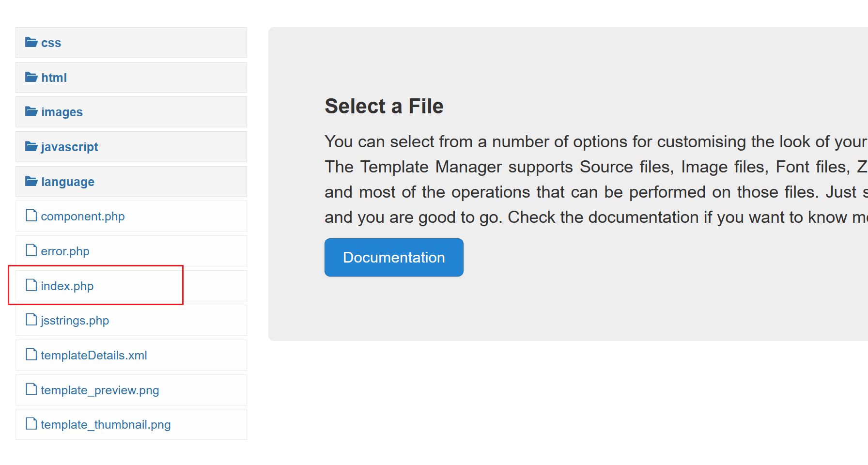The height and width of the screenshot is (465, 868).
Task: Click the file icon beside error.php
Action: click(x=31, y=250)
